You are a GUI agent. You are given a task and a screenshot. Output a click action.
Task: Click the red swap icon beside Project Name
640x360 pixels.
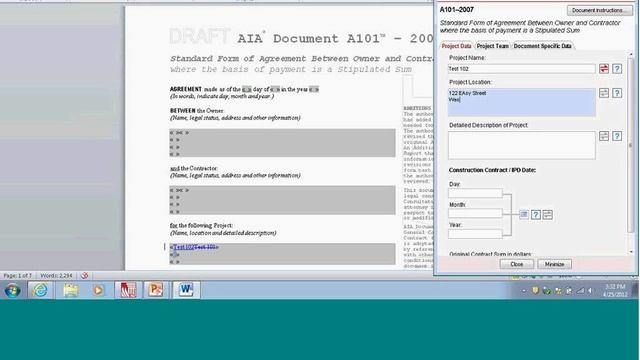point(604,69)
